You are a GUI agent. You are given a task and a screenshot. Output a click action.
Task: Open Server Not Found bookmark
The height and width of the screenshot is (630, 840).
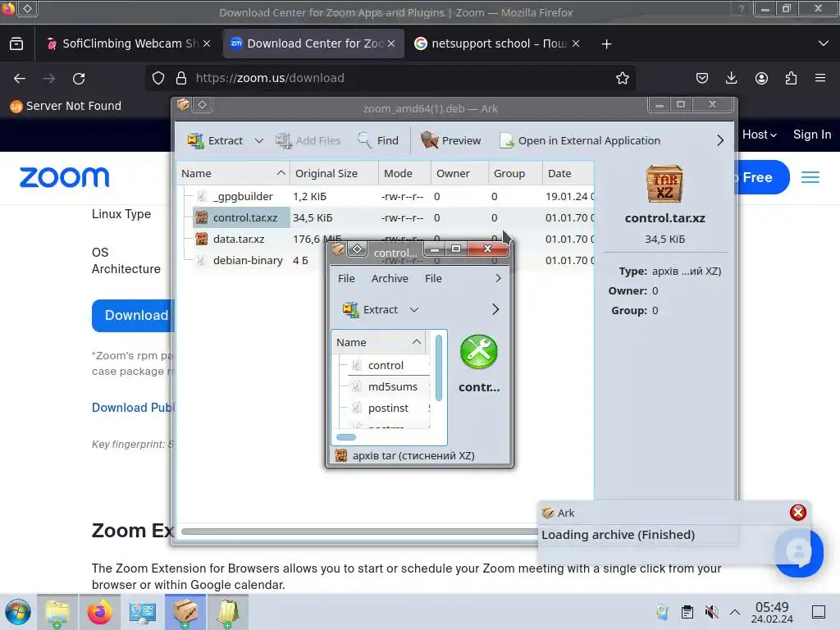coord(66,106)
